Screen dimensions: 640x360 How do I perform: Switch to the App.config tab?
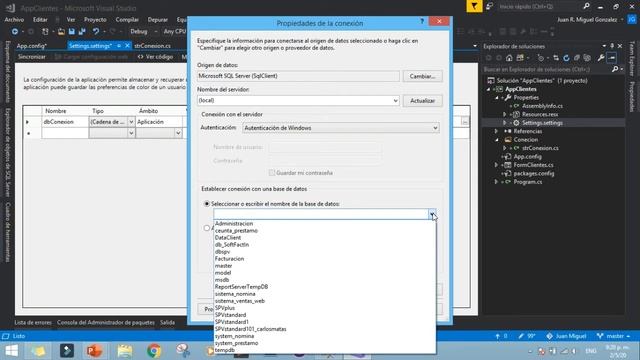[x=32, y=46]
